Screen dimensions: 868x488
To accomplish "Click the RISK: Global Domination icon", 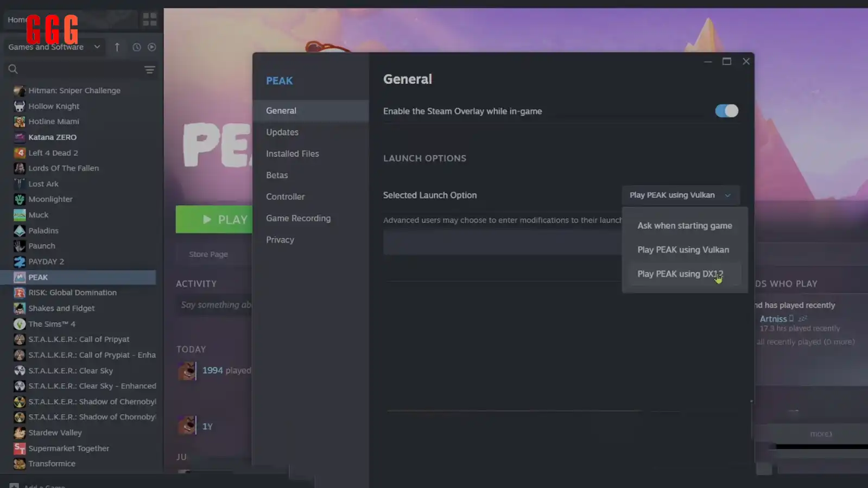I will coord(20,293).
